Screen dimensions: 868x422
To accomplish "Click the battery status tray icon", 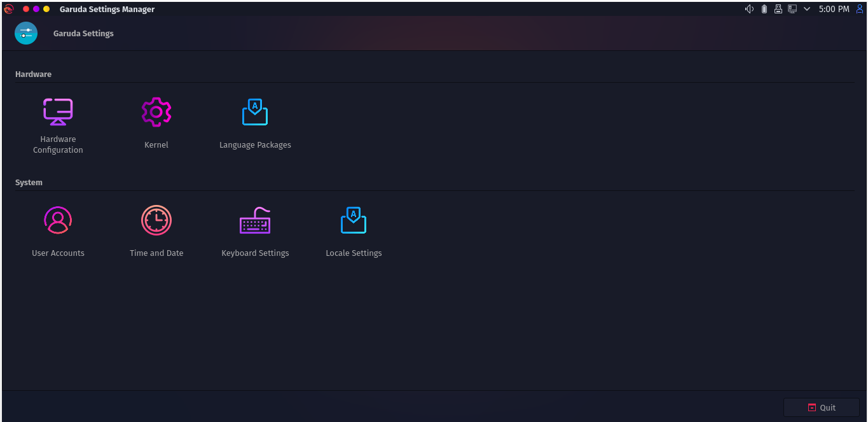I will point(764,9).
